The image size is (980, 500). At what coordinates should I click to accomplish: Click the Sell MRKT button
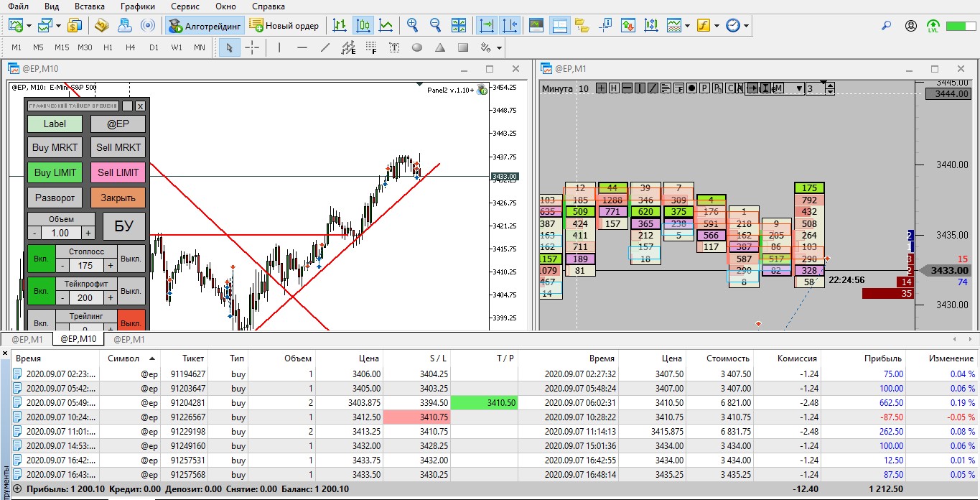pos(118,148)
